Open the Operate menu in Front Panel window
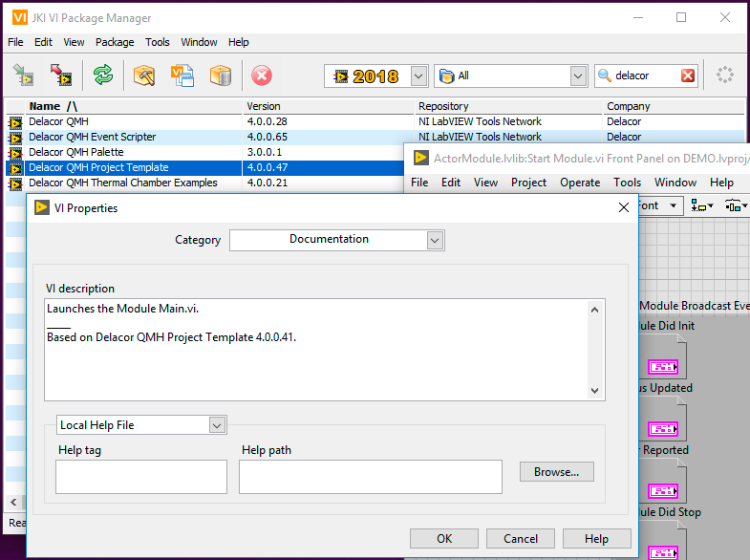 pos(580,183)
